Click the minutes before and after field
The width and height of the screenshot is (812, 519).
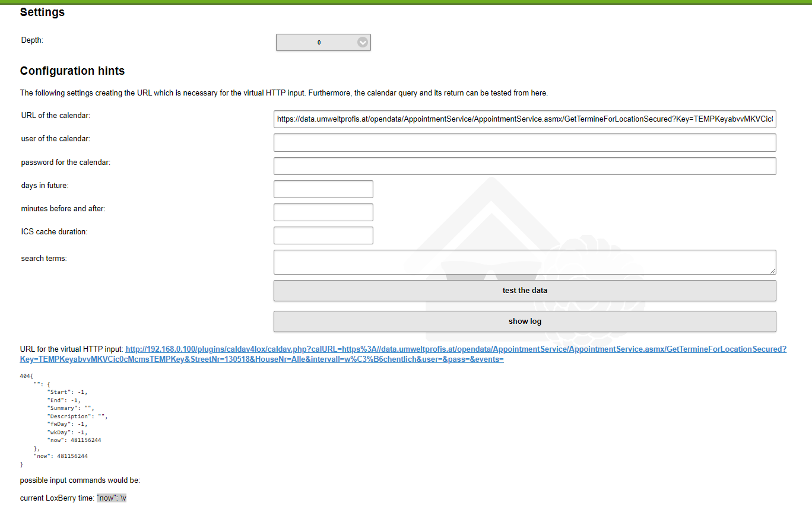click(x=323, y=212)
